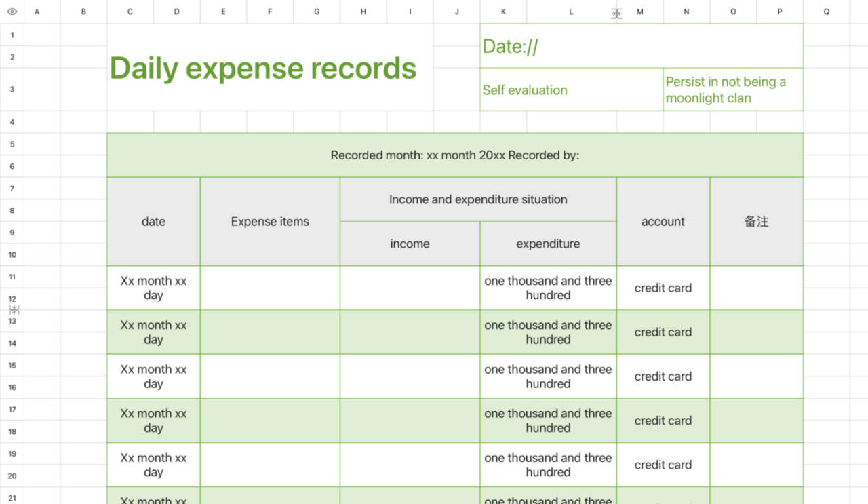This screenshot has width=868, height=504.
Task: Select column Q header
Action: pos(827,12)
